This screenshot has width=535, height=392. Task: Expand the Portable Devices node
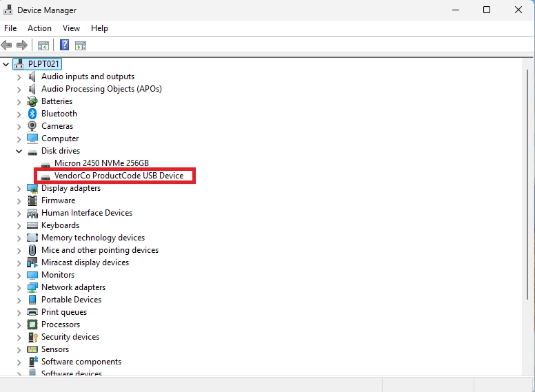point(19,300)
